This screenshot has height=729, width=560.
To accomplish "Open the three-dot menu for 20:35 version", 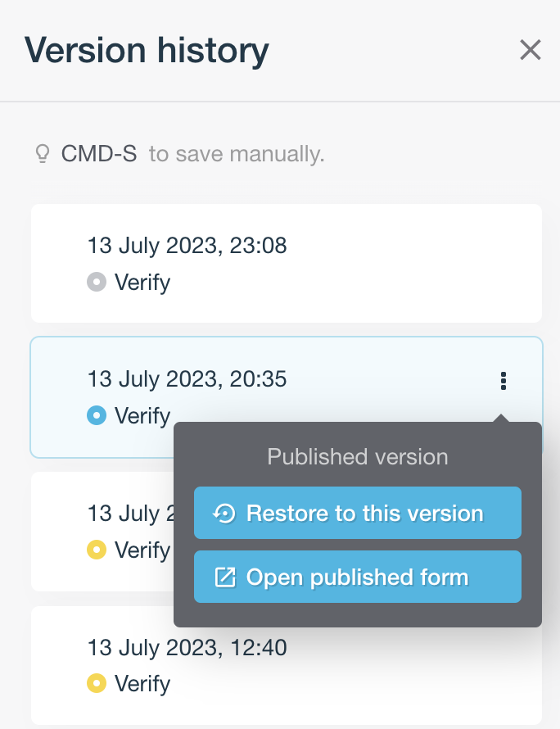I will pos(504,381).
